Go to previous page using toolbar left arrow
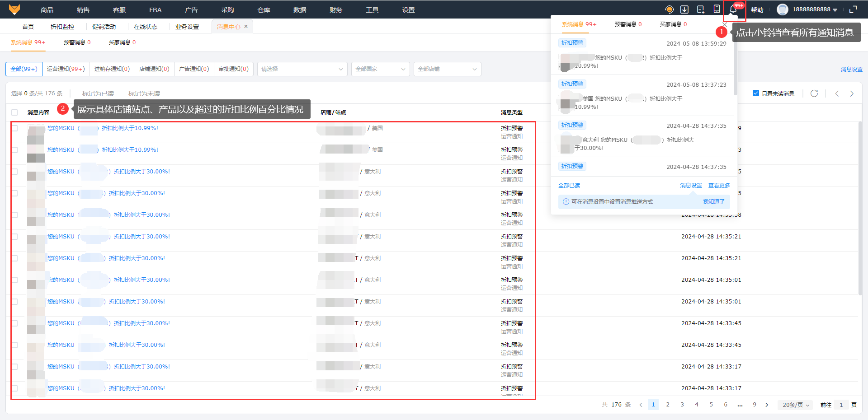 click(837, 93)
